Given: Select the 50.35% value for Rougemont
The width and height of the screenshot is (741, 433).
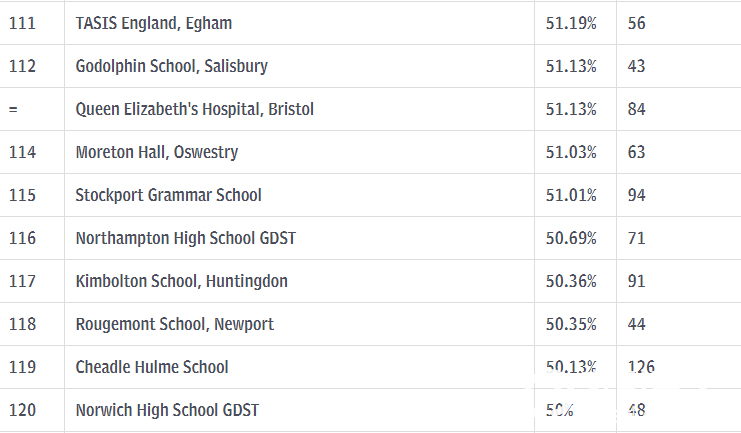Looking at the screenshot, I should pyautogui.click(x=571, y=324).
